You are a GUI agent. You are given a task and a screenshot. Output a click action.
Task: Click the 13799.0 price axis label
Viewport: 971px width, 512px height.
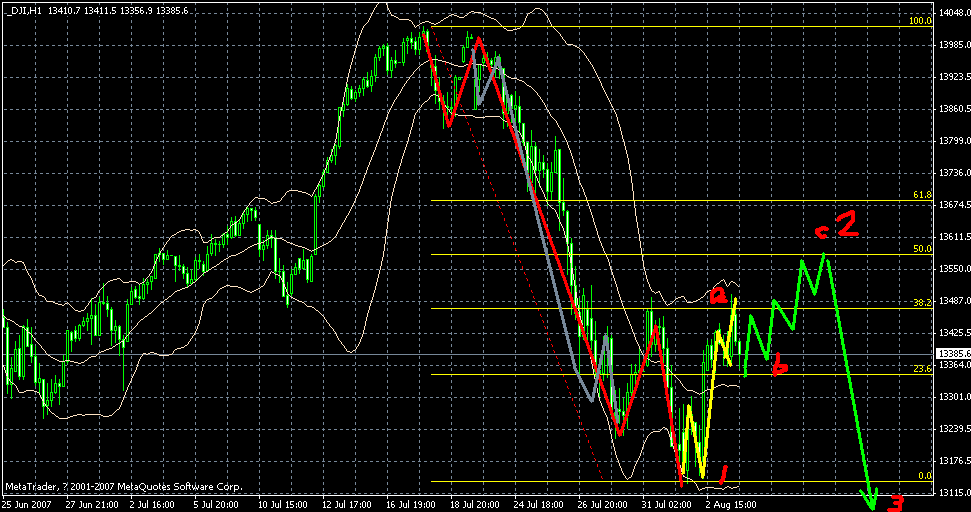954,141
